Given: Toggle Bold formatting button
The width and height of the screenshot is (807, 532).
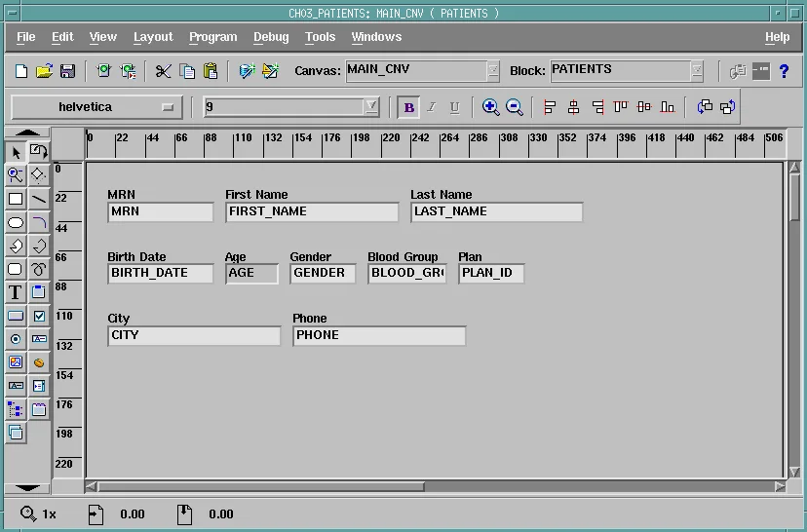Looking at the screenshot, I should (x=408, y=107).
